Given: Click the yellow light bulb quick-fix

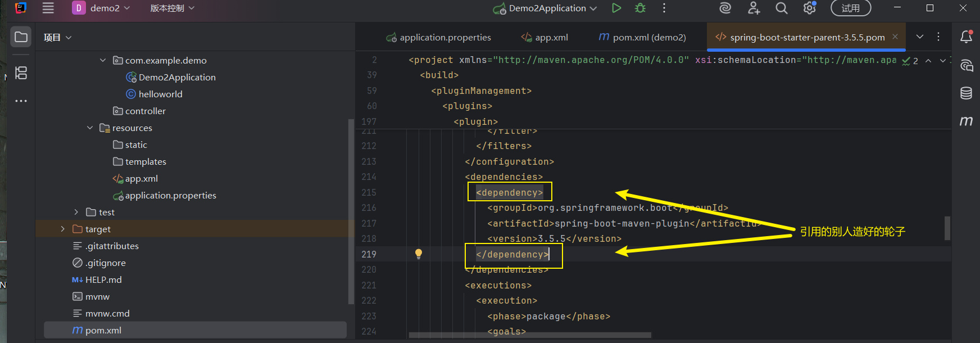Looking at the screenshot, I should tap(419, 254).
